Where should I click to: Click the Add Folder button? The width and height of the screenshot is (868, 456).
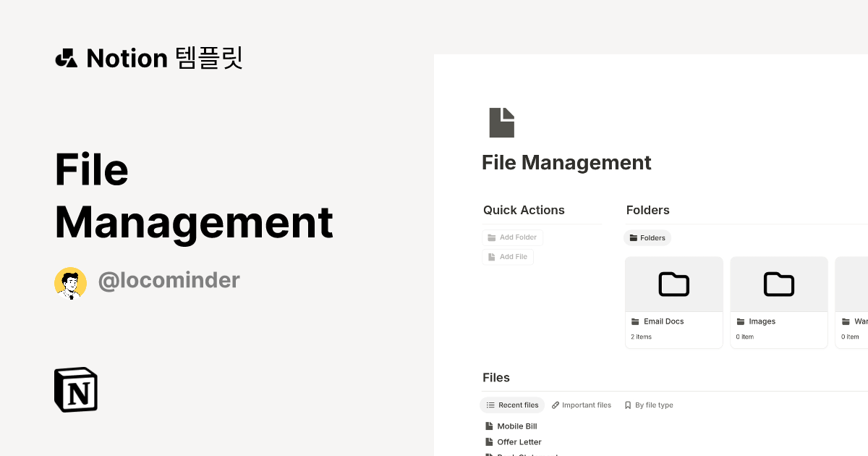tap(512, 237)
